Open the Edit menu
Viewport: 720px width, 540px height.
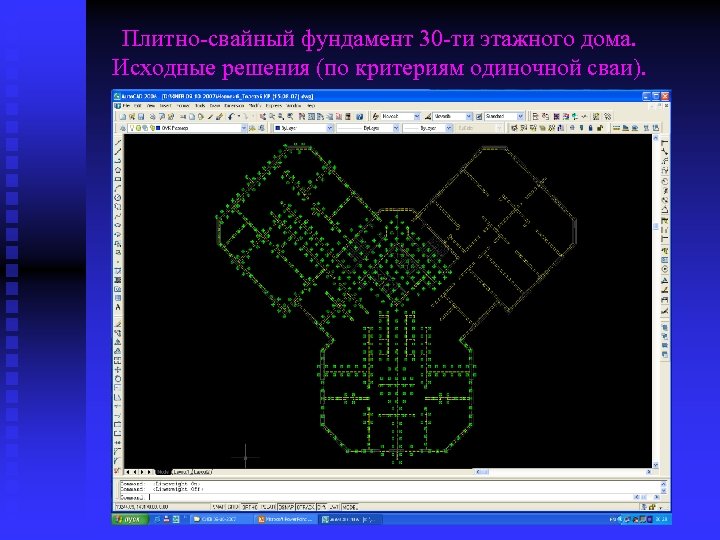tap(138, 106)
